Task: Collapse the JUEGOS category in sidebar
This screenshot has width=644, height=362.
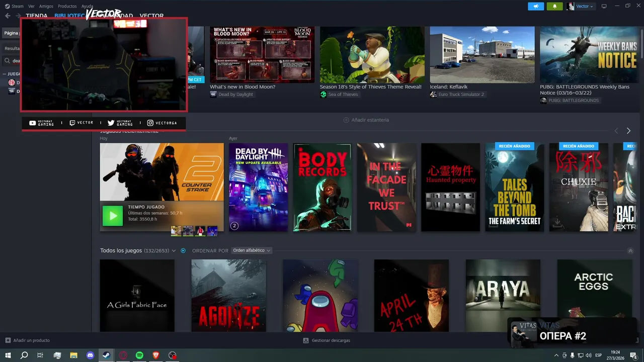Action: tap(5, 74)
